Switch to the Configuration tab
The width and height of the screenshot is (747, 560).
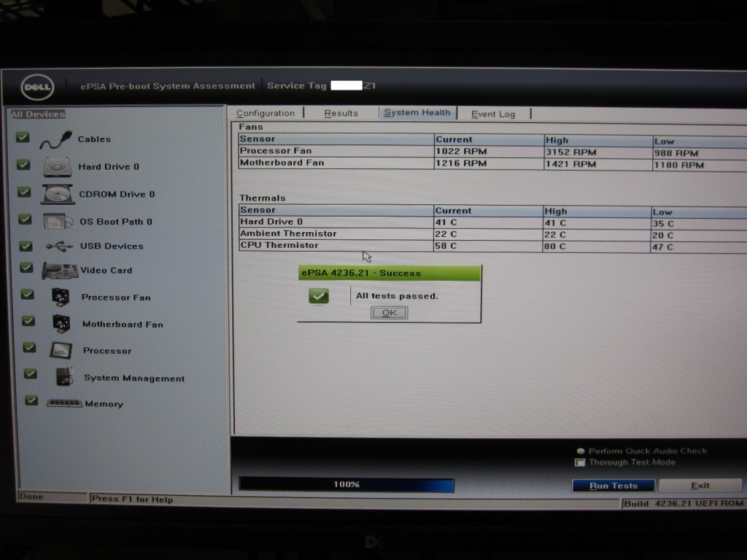click(266, 114)
